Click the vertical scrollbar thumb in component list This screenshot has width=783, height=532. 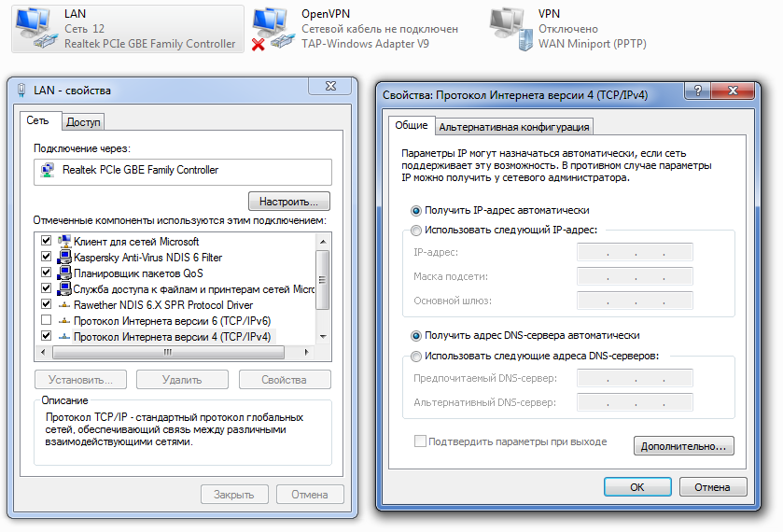pos(323,280)
